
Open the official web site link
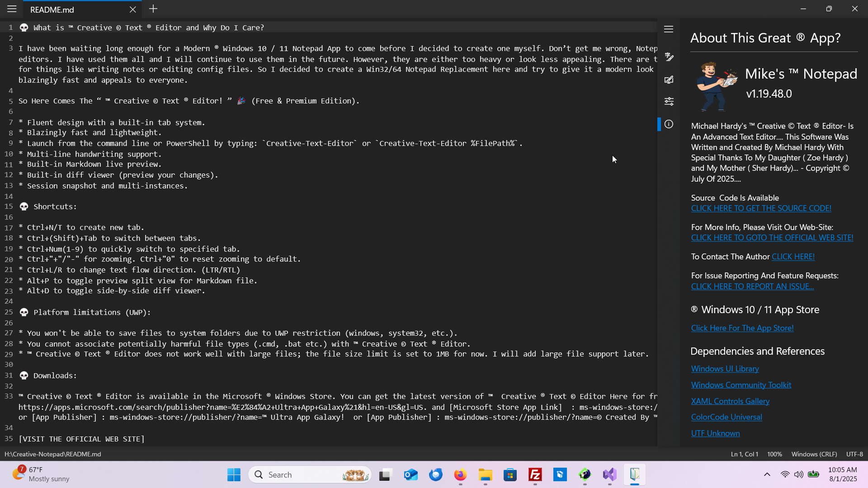tap(772, 238)
